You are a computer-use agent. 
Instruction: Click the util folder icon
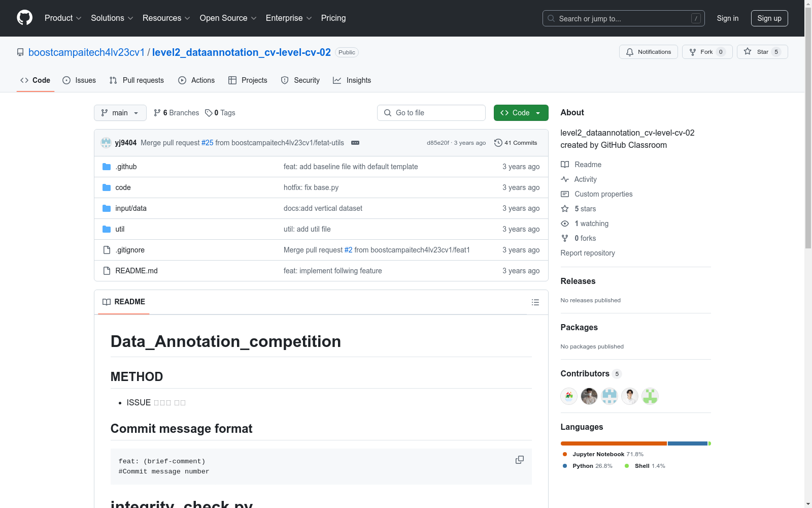pos(107,229)
